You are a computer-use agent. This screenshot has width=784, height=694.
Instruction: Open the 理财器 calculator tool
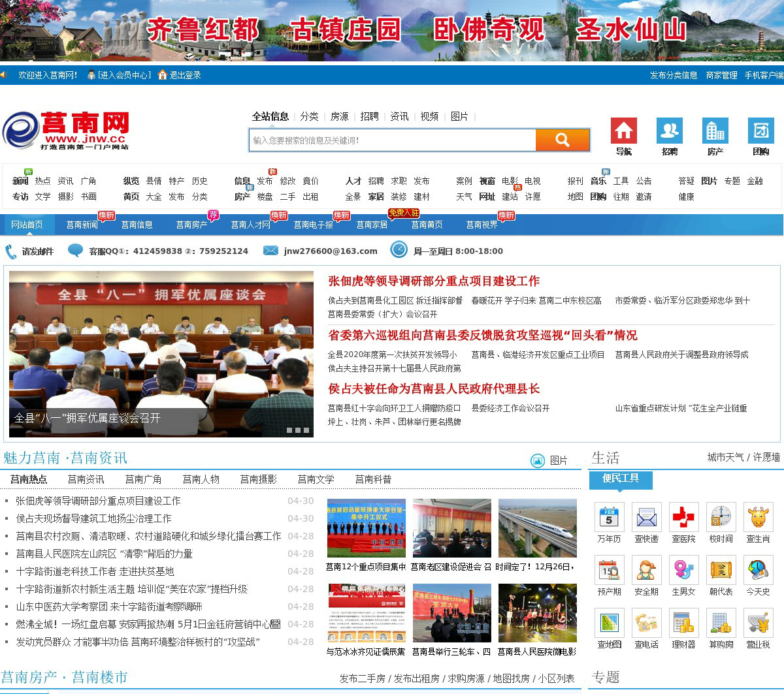coord(683,623)
